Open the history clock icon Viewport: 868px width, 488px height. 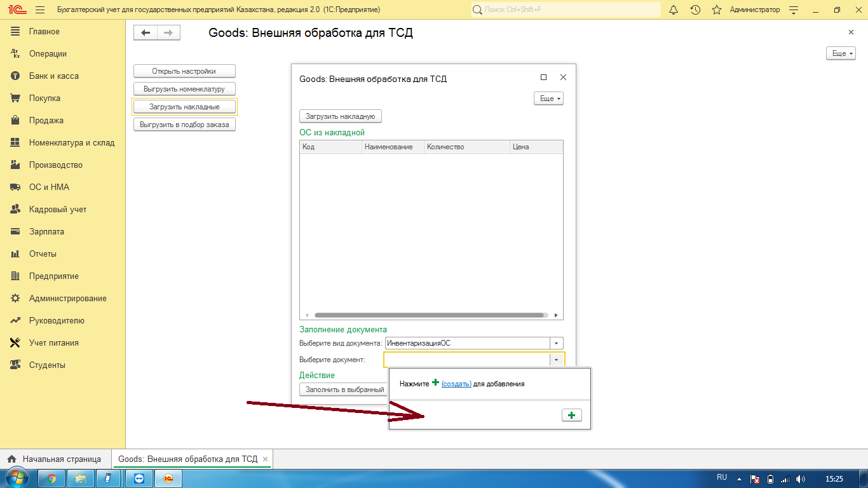click(x=695, y=10)
